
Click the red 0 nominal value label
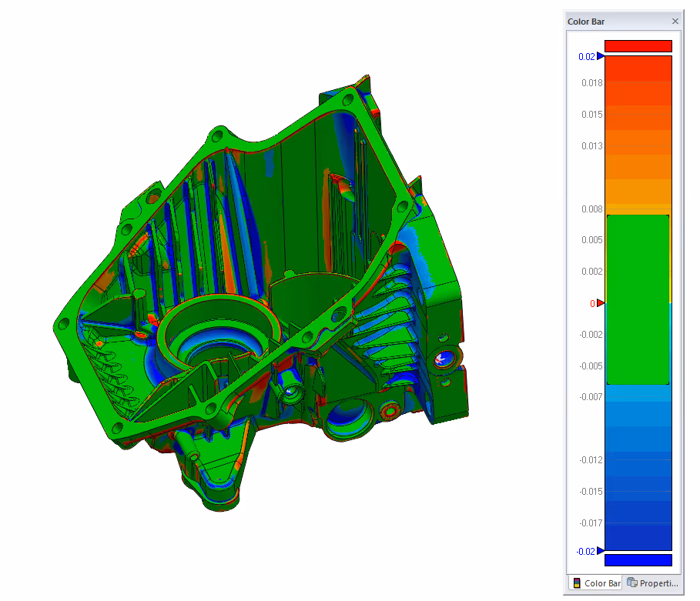click(x=592, y=304)
